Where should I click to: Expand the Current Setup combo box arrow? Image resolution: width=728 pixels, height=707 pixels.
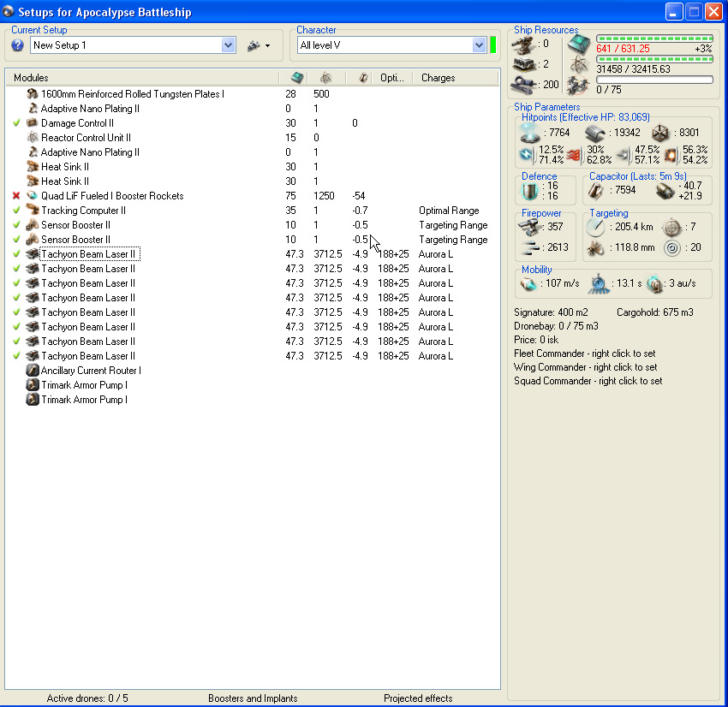point(228,45)
